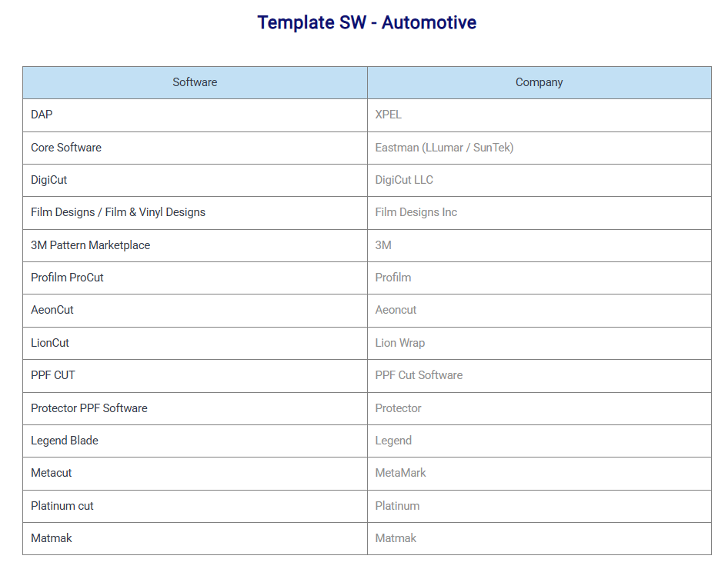Select the 3M Pattern Marketplace row
Viewport: 728px width, 569px height.
tap(90, 245)
